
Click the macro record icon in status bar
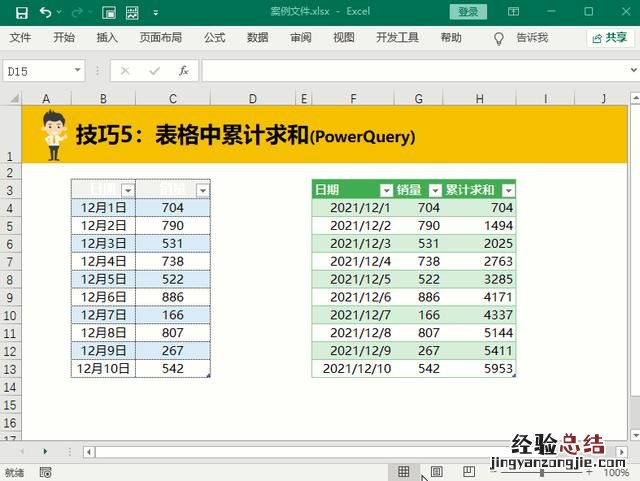point(45,471)
